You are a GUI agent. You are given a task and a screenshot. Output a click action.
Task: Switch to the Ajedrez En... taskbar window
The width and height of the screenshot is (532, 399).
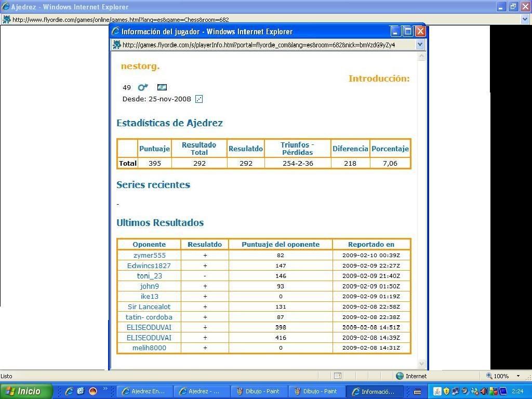[x=144, y=391]
